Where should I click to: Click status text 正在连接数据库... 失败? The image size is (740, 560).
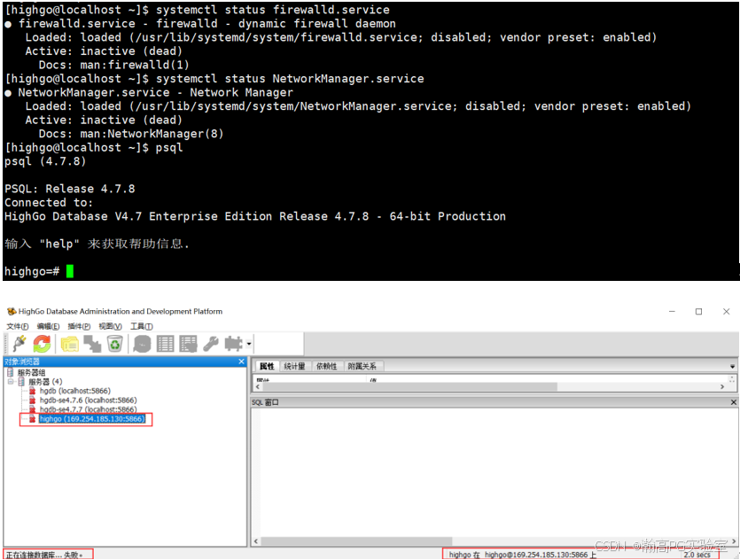click(x=44, y=556)
